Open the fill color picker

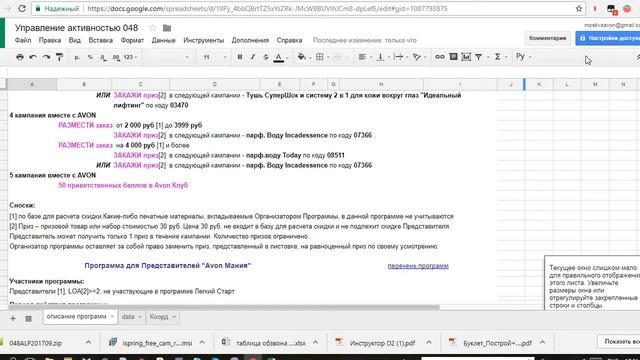point(304,57)
